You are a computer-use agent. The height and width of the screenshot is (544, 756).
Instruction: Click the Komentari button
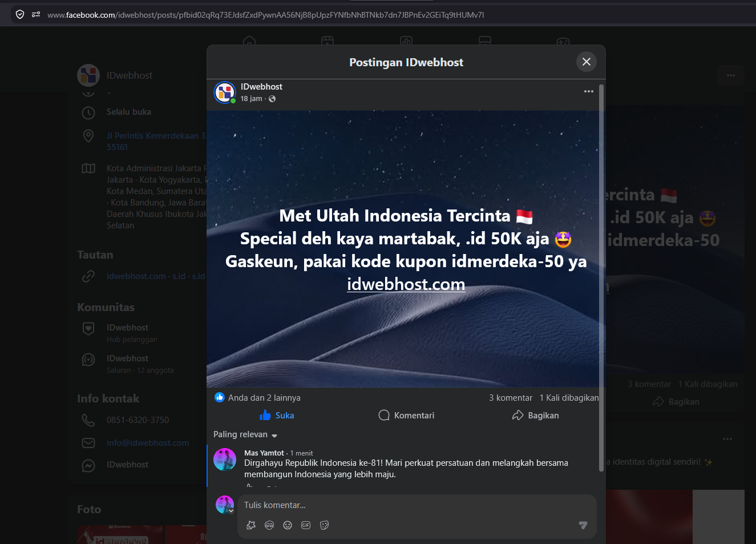406,416
